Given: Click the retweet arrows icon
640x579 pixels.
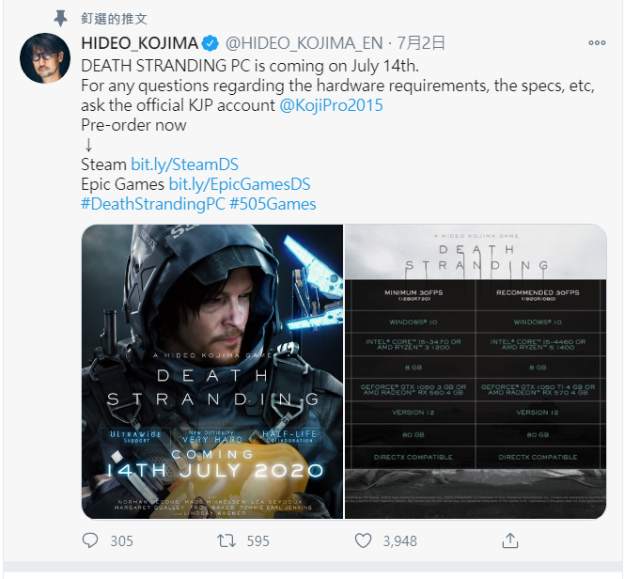Looking at the screenshot, I should pyautogui.click(x=227, y=541).
